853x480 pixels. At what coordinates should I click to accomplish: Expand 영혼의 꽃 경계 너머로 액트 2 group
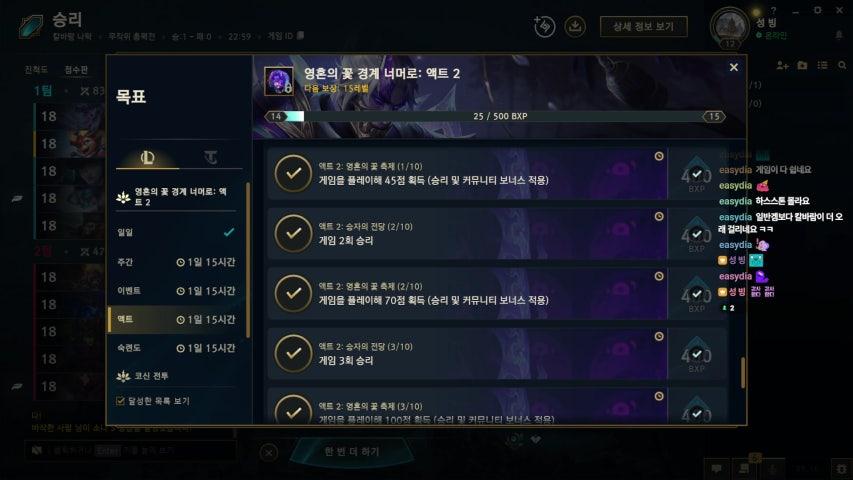(x=176, y=196)
